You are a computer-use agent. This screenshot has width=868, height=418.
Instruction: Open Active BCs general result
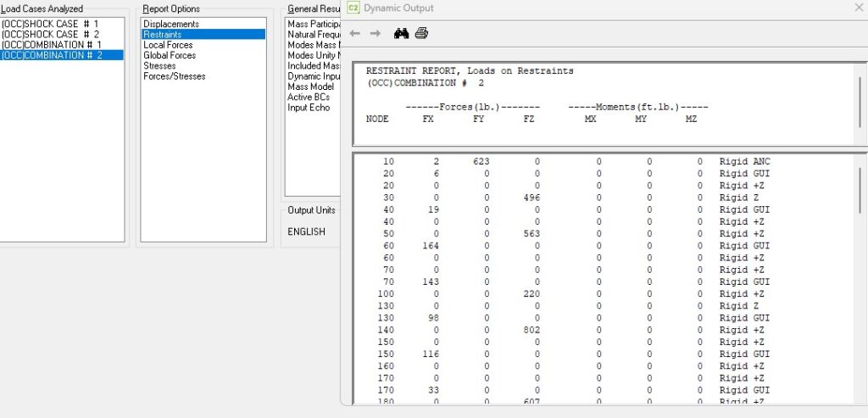coord(309,98)
